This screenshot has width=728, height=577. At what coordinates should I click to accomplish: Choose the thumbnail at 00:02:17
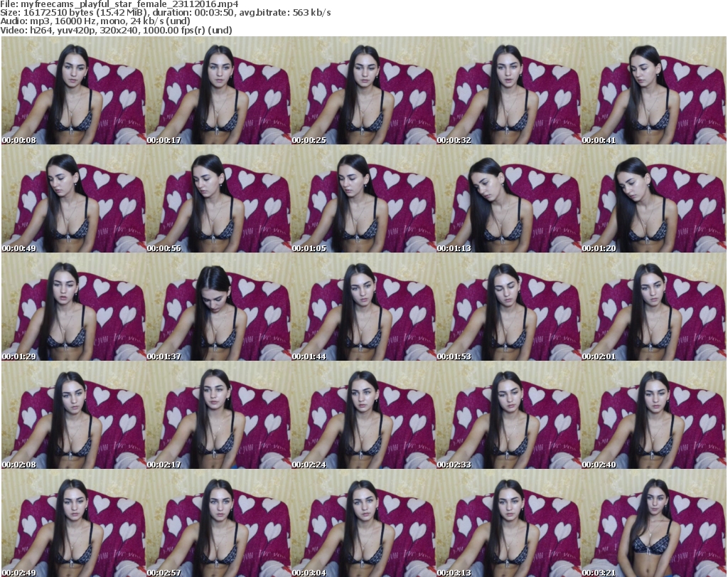click(x=218, y=415)
